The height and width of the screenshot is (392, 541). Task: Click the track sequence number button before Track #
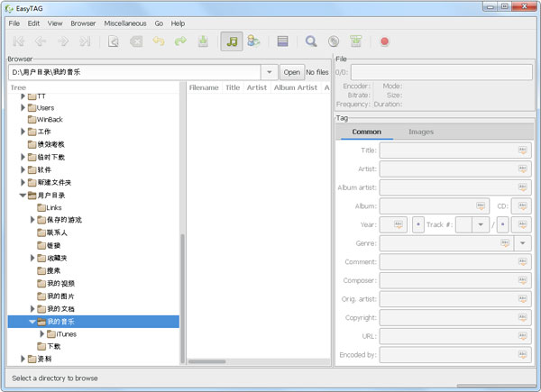click(x=418, y=224)
